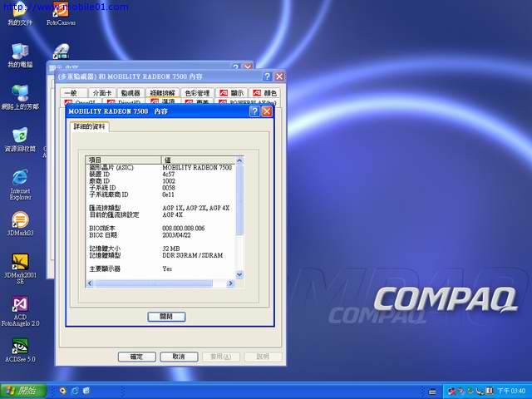532x399 pixels.
Task: Select the ACD FotoAngelo 2.0 shortcut
Action: point(20,311)
